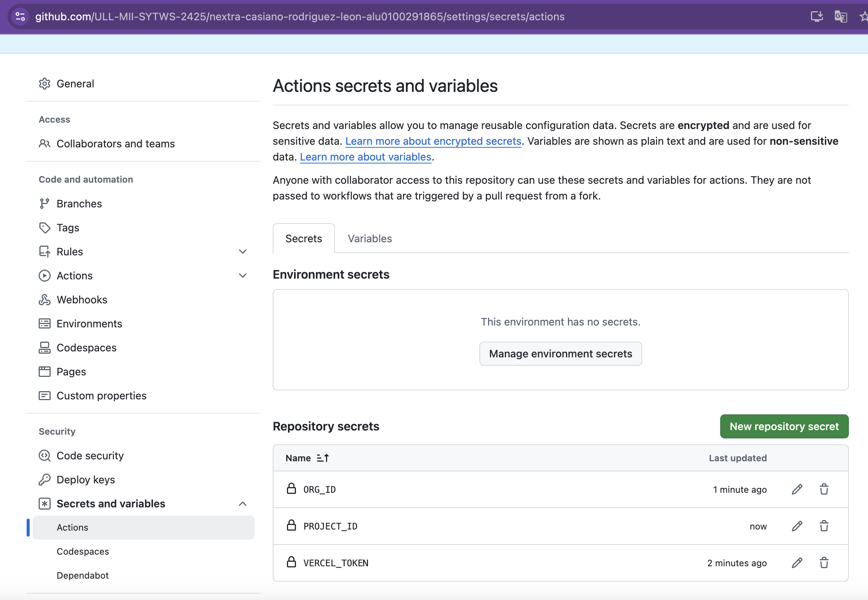Open the General settings menu item

coord(144,84)
